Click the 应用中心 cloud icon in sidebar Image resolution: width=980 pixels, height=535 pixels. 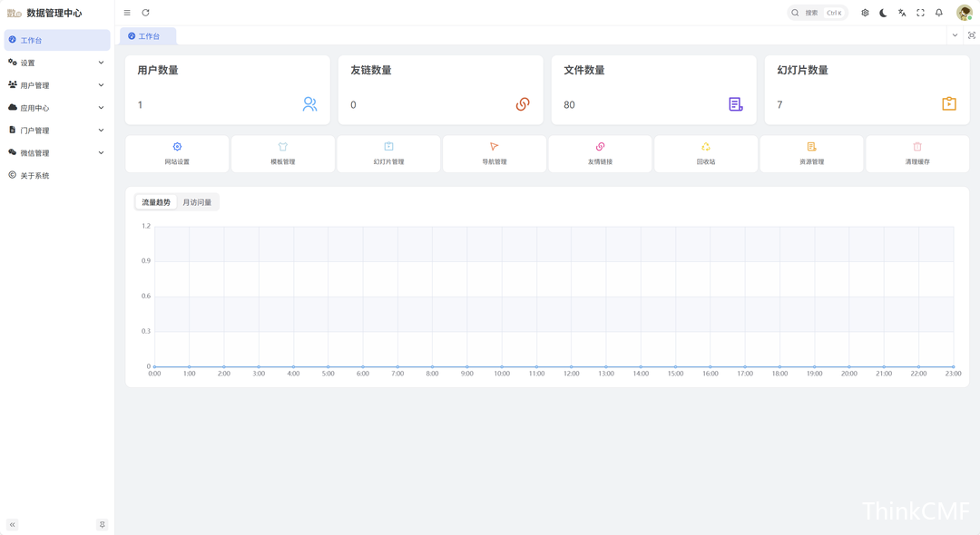(x=13, y=107)
